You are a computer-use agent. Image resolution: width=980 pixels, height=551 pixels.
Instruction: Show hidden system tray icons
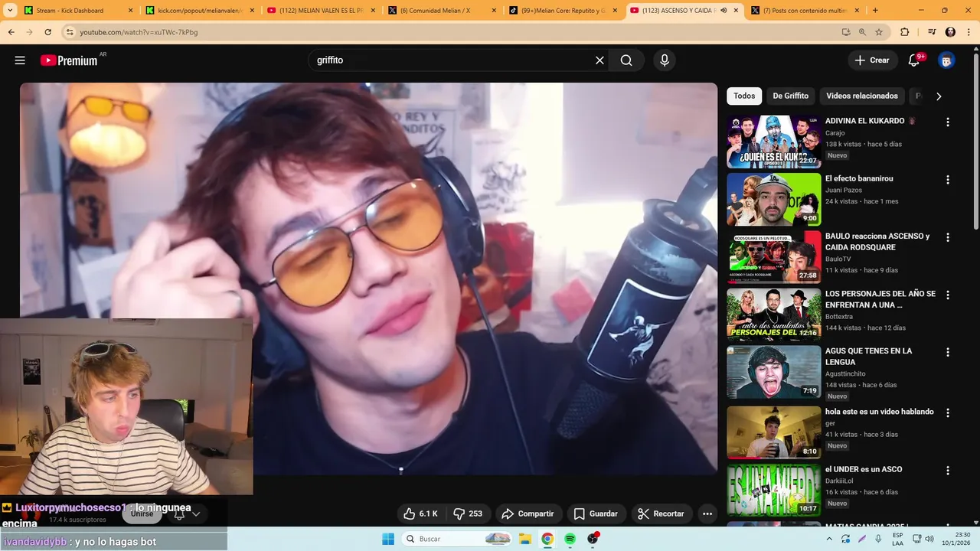pyautogui.click(x=828, y=539)
